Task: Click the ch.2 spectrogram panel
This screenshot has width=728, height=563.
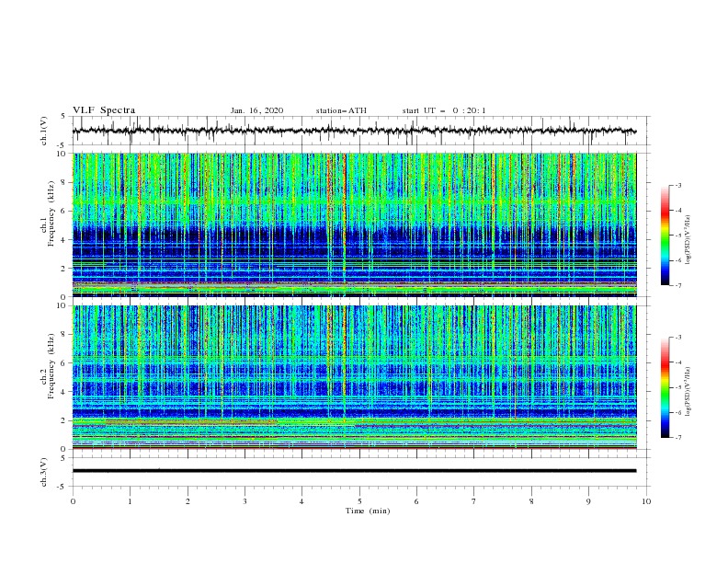Action: click(354, 377)
